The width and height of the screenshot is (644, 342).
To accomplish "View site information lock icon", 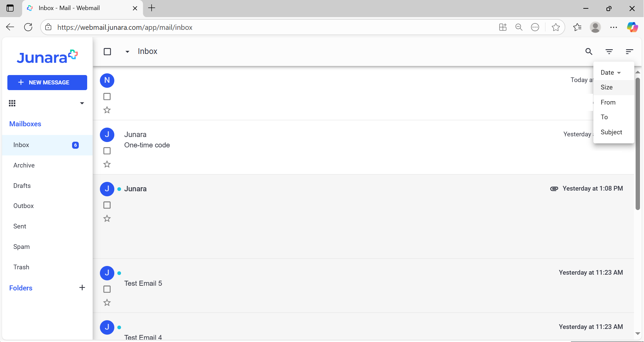I will tap(48, 27).
